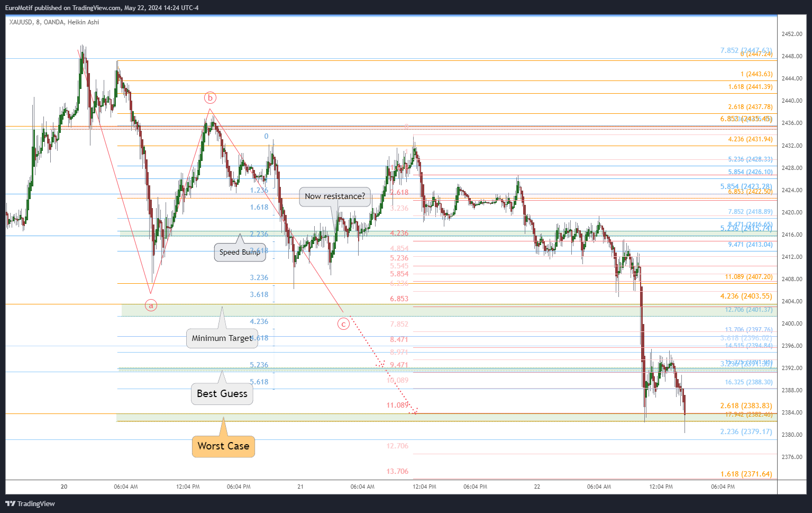Click the '12:04 PM' time label before date 21
The height and width of the screenshot is (513, 812).
pyautogui.click(x=188, y=487)
